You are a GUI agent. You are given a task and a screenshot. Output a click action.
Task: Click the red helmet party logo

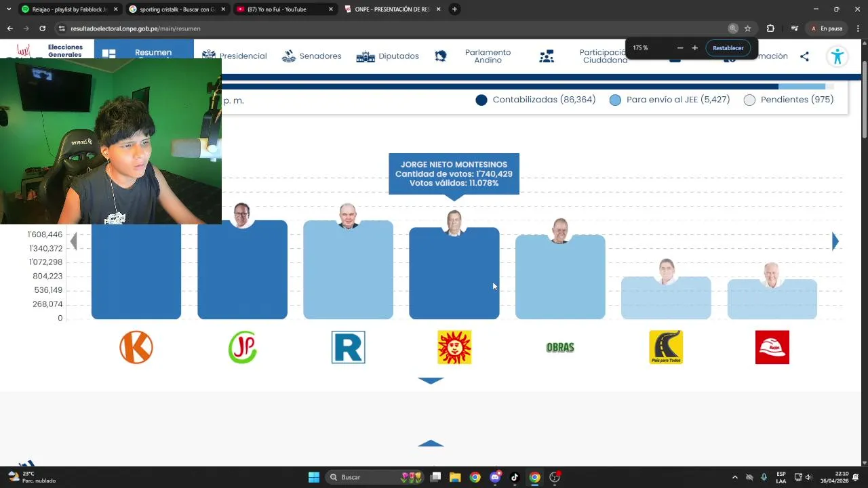pyautogui.click(x=772, y=347)
